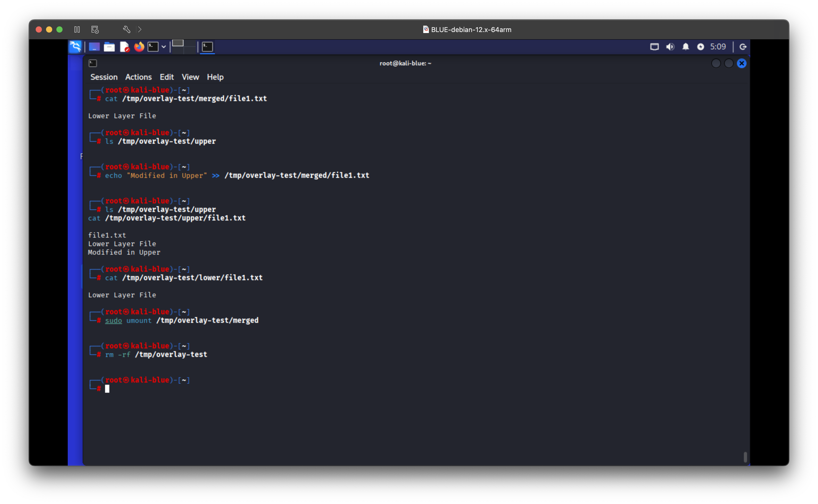Expand the terminal launcher dropdown arrow
This screenshot has width=818, height=504.
tap(164, 47)
